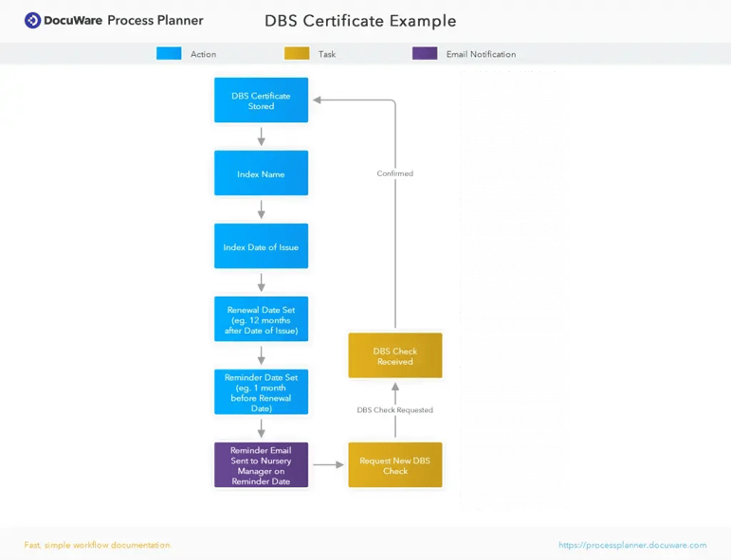Click the Task legend label
731x560 pixels.
click(x=327, y=54)
